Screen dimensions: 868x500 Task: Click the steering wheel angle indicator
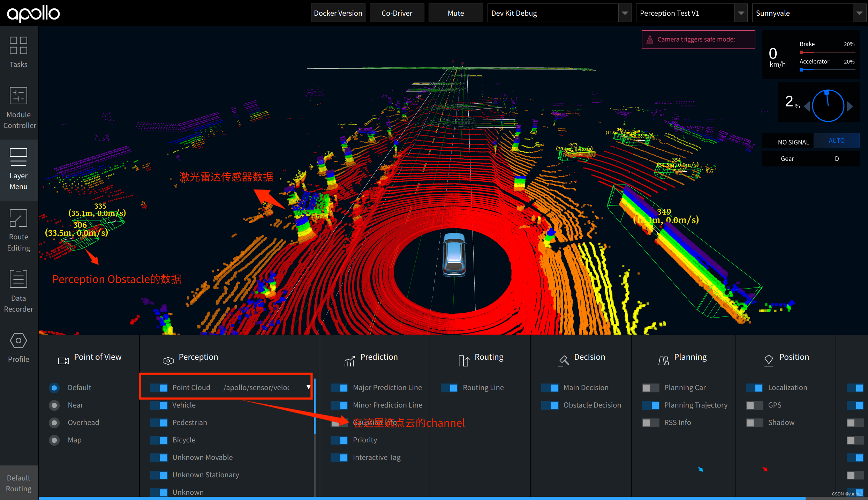(x=828, y=106)
